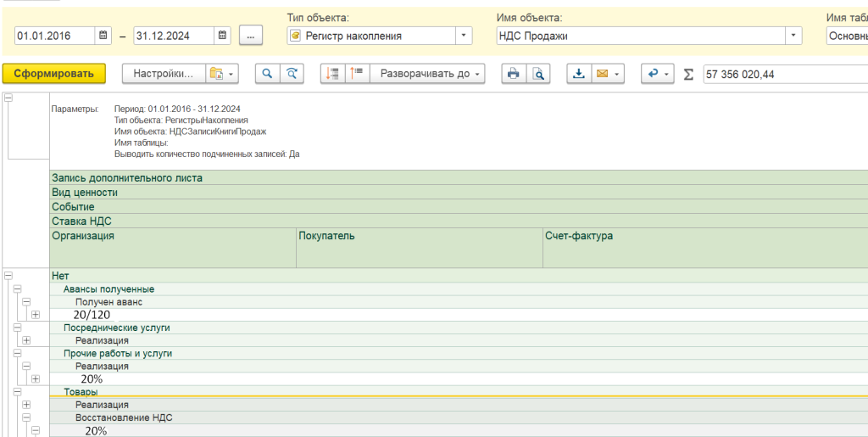Click parameter line Тип объекта: РегистрыНакопления

click(x=181, y=120)
